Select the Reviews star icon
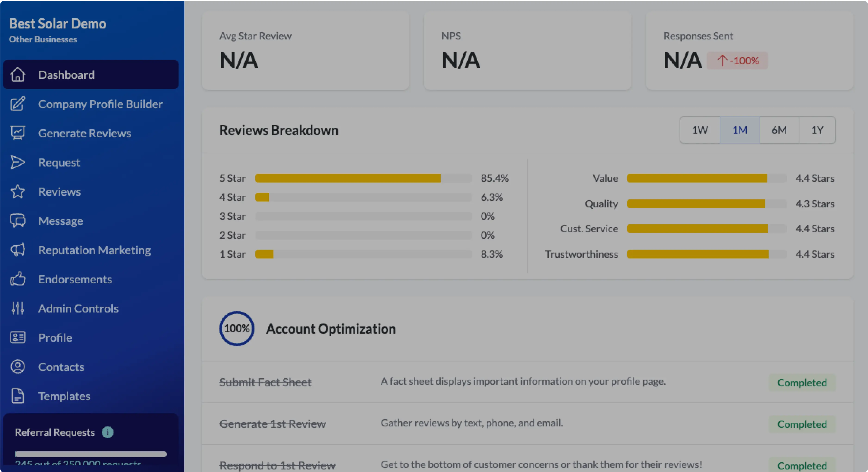Viewport: 868px width, 472px height. tap(18, 191)
